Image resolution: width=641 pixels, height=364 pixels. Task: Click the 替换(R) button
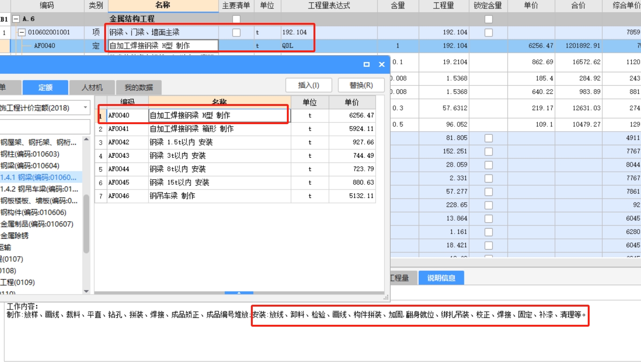361,85
